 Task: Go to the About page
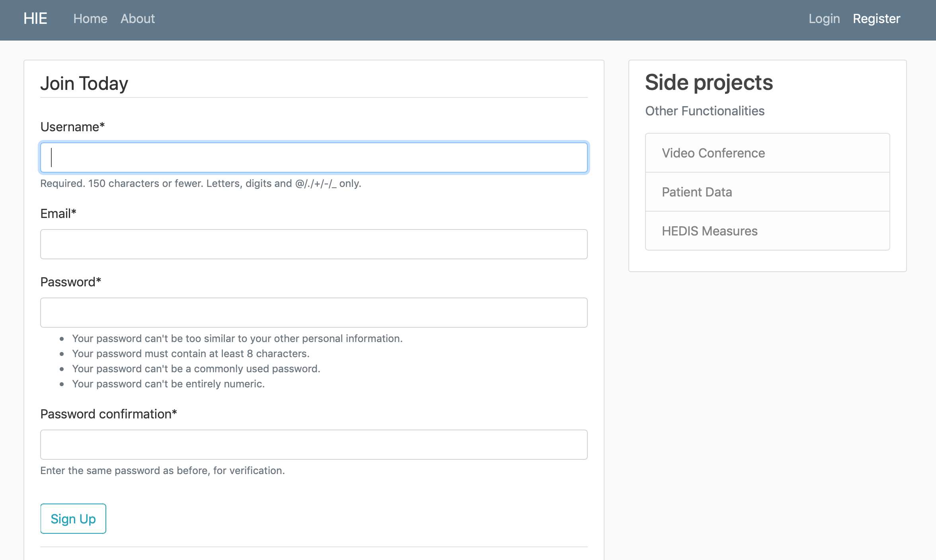(x=137, y=19)
